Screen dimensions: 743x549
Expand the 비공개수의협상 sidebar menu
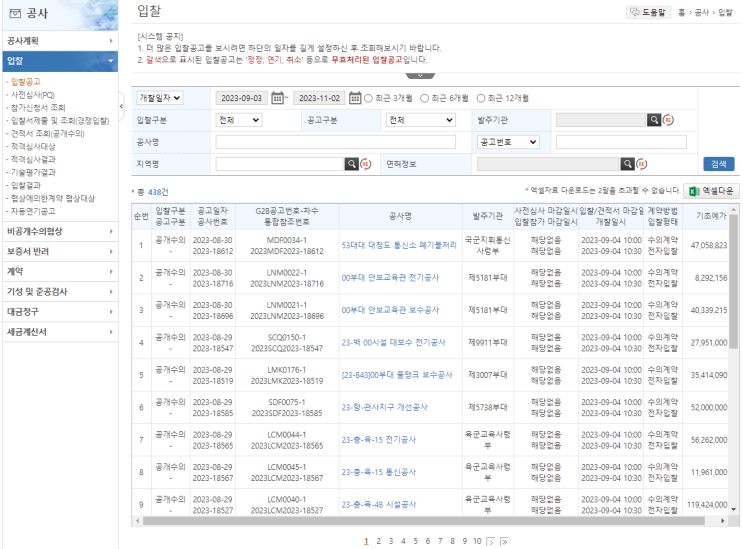(60, 231)
